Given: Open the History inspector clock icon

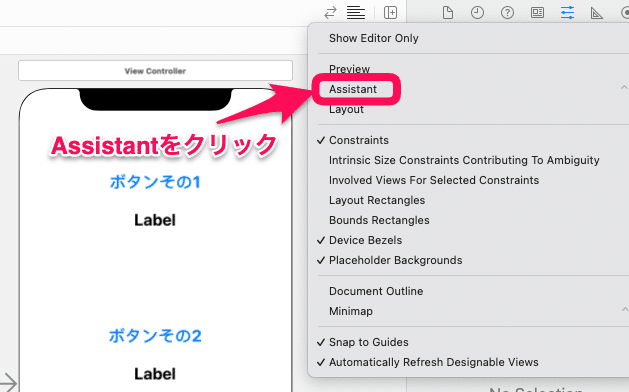Looking at the screenshot, I should click(477, 13).
